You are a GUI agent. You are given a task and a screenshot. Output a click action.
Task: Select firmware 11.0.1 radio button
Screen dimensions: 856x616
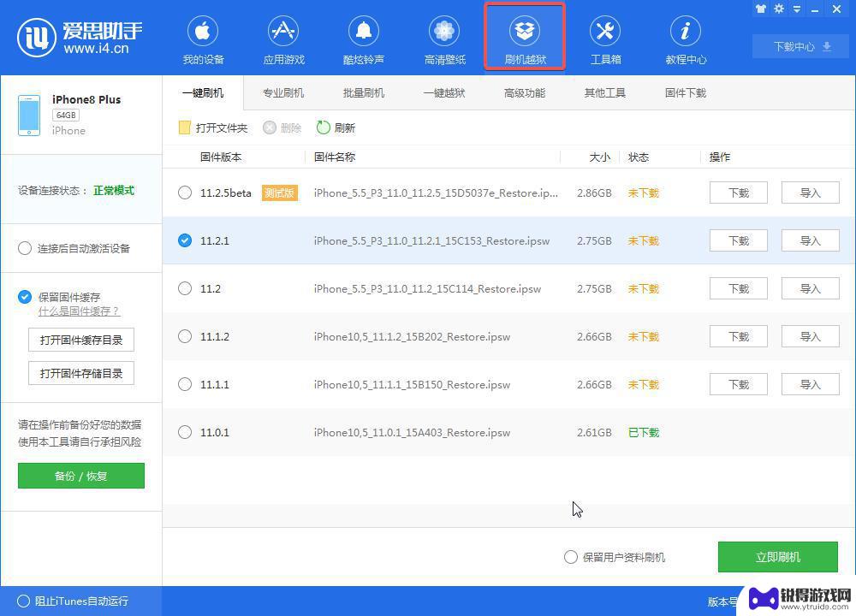click(185, 432)
